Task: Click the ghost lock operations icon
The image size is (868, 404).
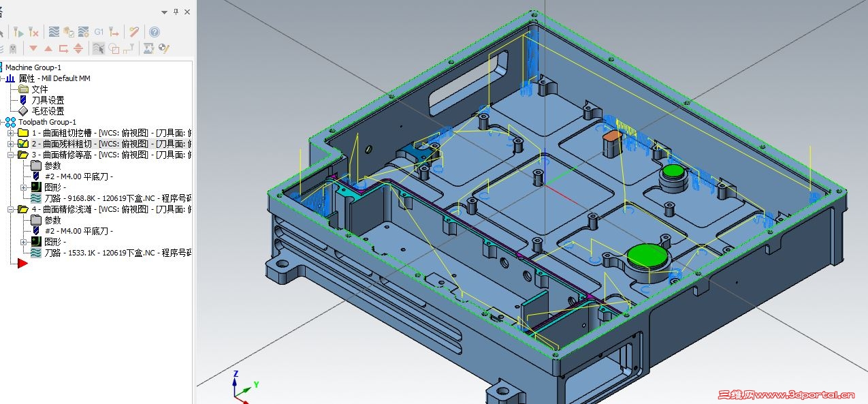Action: click(x=12, y=48)
